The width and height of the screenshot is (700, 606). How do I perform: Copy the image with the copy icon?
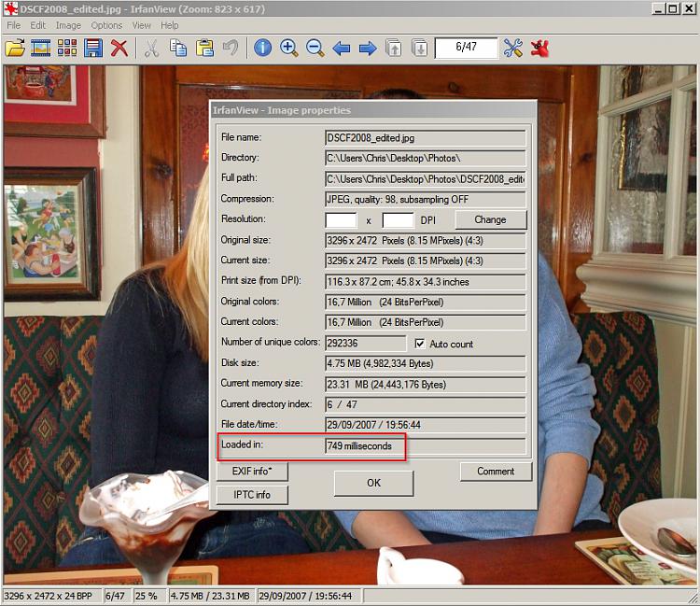point(178,48)
